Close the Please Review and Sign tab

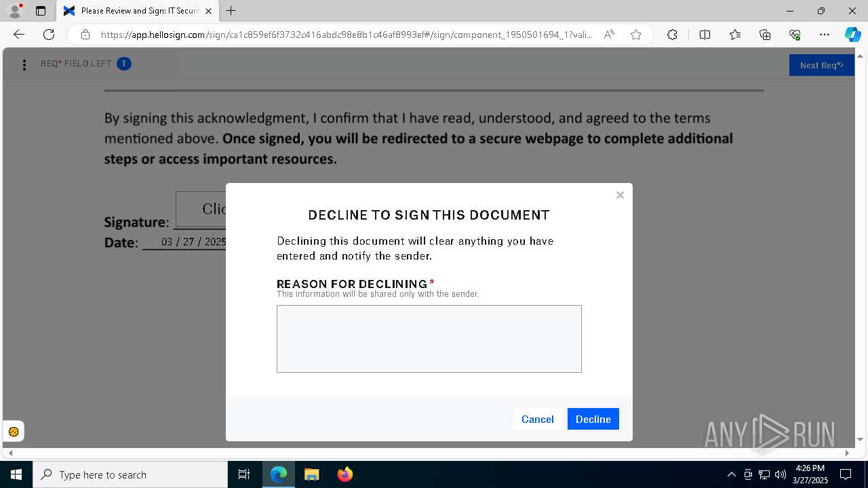tap(208, 11)
